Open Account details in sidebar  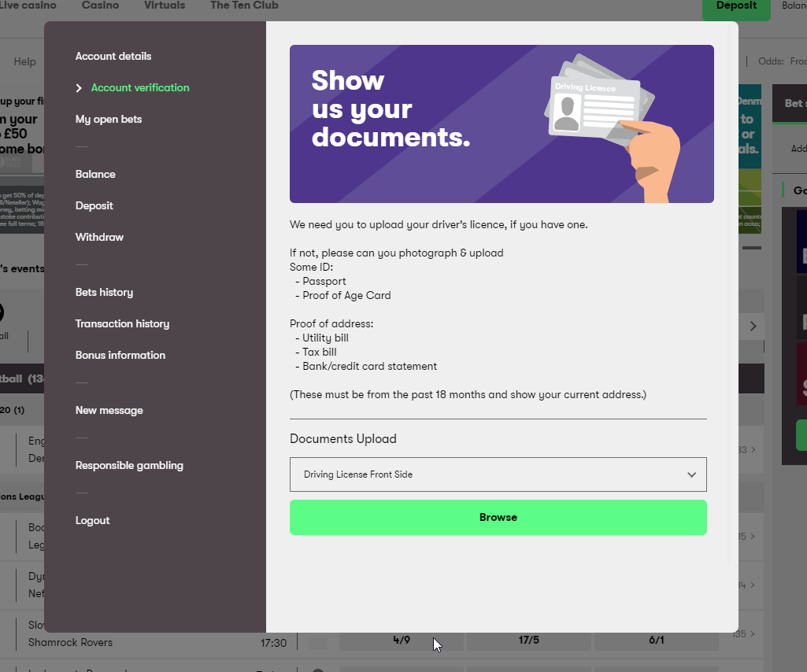point(113,57)
